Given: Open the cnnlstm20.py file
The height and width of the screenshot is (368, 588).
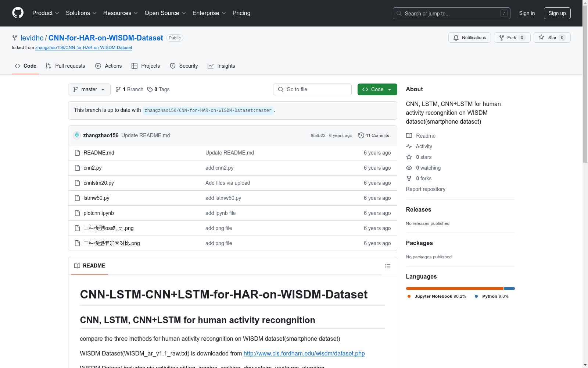Looking at the screenshot, I should (x=98, y=183).
